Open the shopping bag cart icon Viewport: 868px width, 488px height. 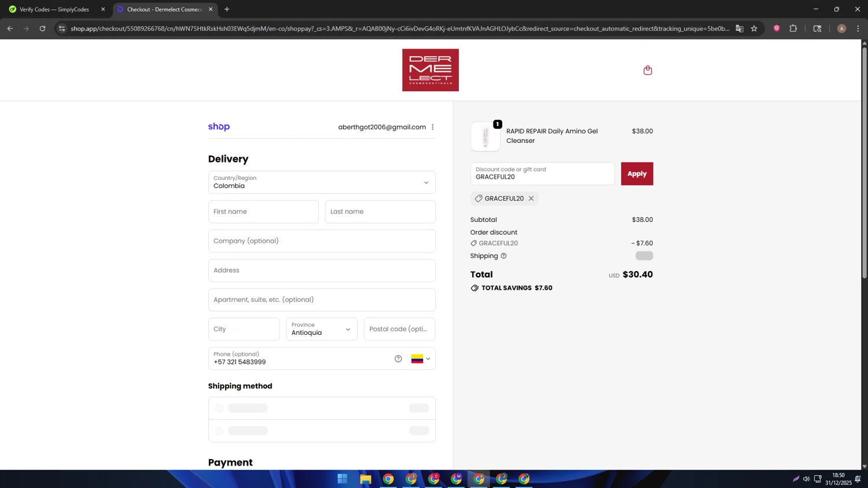pyautogui.click(x=648, y=70)
